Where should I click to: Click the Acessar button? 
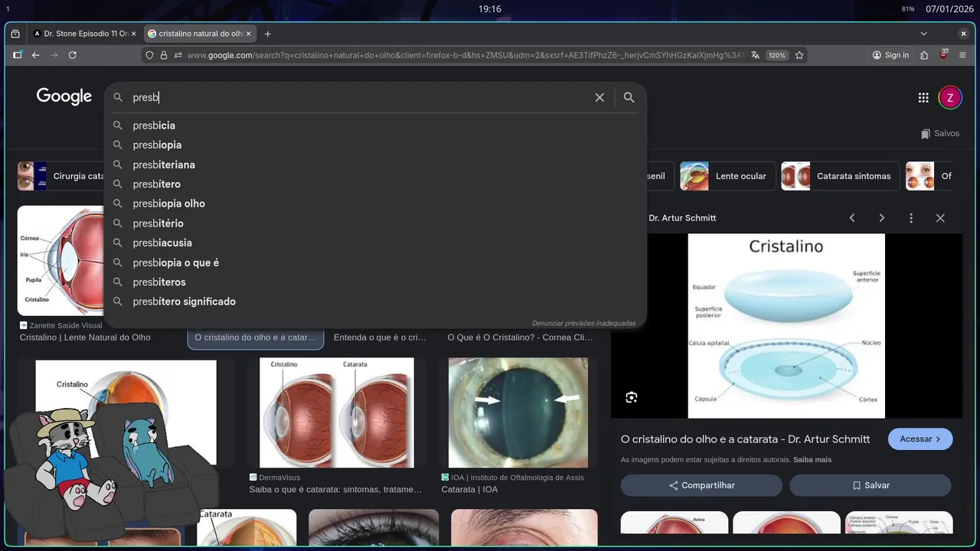click(x=920, y=439)
